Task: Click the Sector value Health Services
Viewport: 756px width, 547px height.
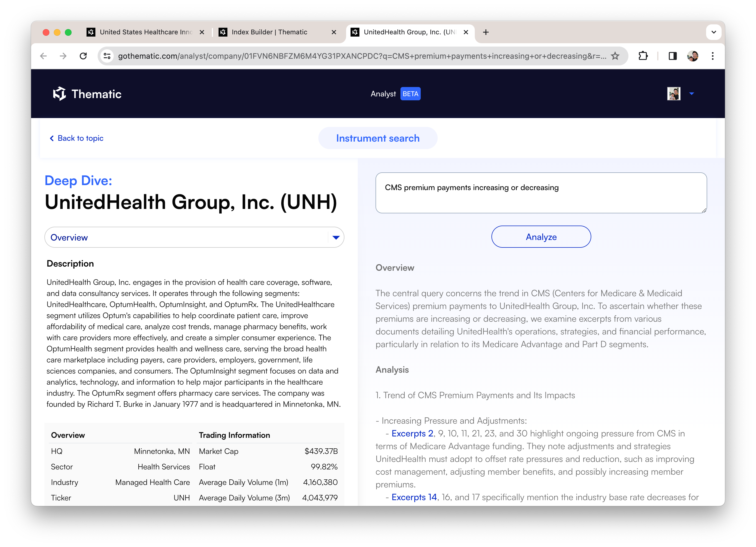Action: tap(164, 467)
